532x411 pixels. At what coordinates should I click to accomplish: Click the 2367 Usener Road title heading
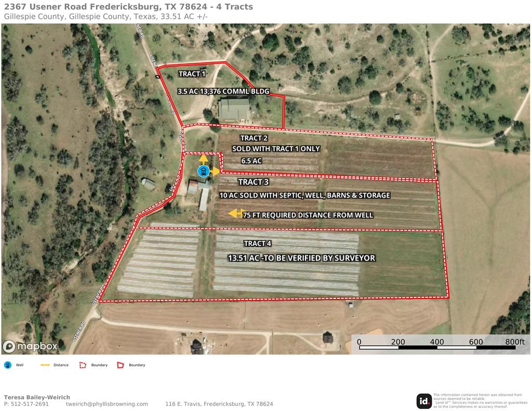[129, 7]
